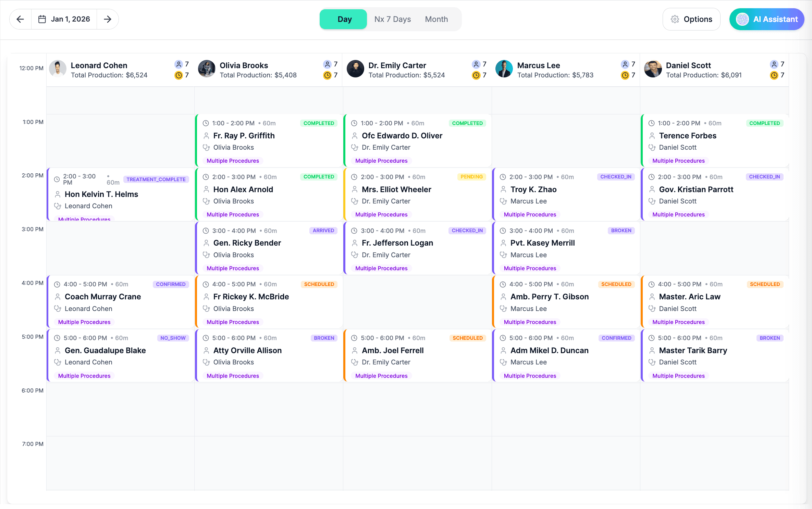The image size is (812, 509).
Task: Launch the AI Assistant
Action: coord(767,19)
